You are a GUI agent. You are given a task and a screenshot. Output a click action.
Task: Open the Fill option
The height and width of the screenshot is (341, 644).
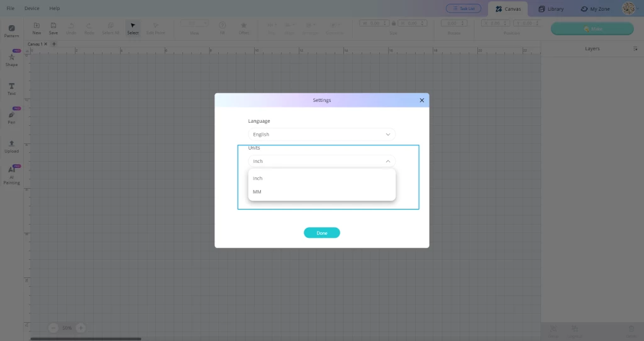222,28
